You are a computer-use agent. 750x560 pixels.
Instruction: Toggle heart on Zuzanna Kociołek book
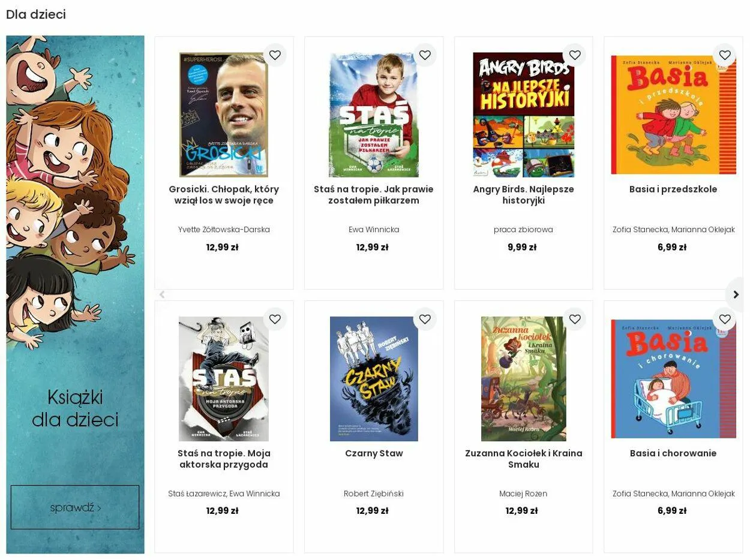575,319
